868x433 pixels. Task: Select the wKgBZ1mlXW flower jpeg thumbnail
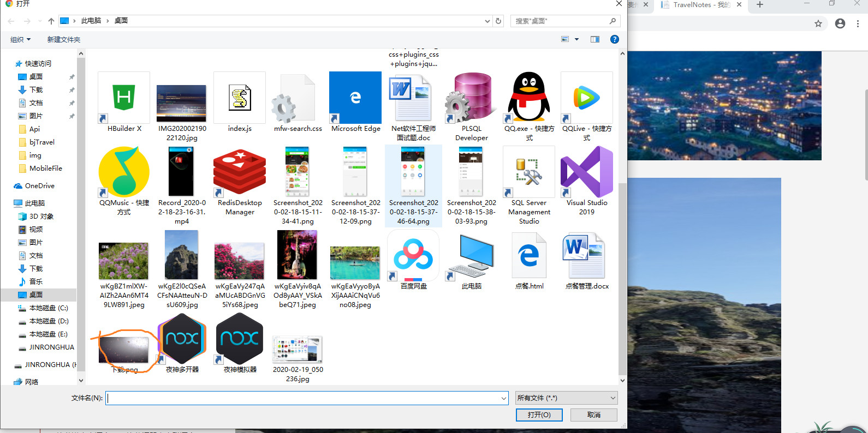124,261
